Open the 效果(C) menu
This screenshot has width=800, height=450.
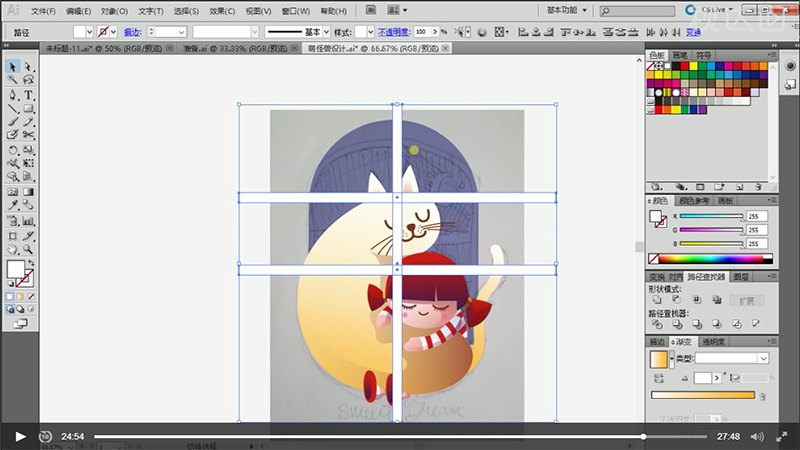point(222,11)
